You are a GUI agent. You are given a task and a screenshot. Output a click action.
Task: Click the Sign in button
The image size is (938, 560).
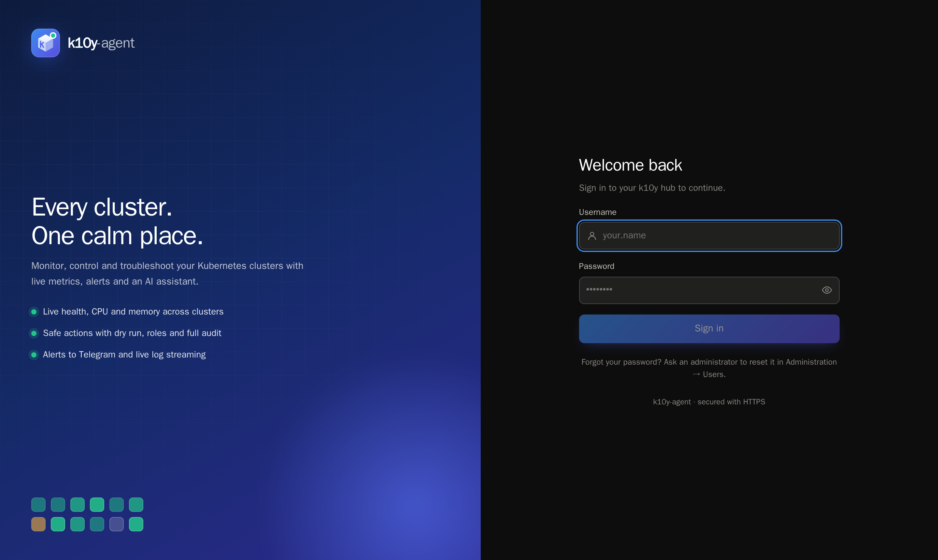(709, 329)
